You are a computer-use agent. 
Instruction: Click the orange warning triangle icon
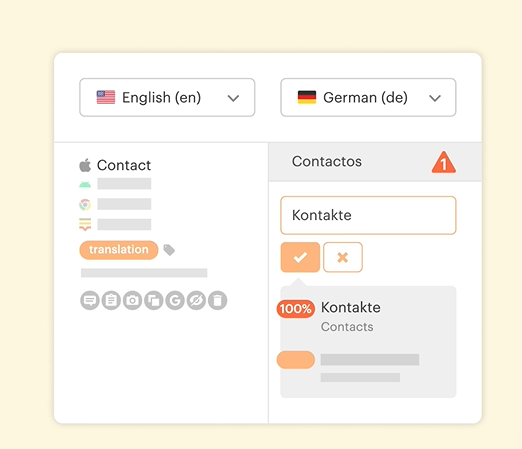[444, 162]
